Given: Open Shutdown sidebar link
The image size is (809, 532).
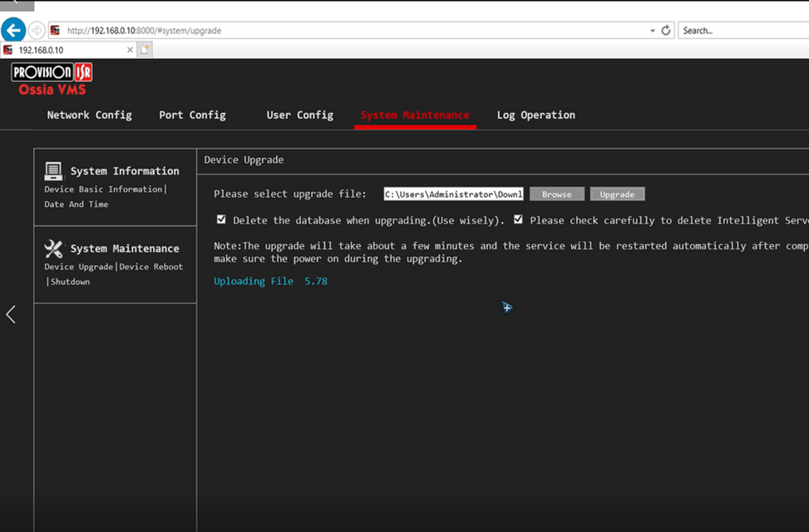Looking at the screenshot, I should pyautogui.click(x=70, y=282).
